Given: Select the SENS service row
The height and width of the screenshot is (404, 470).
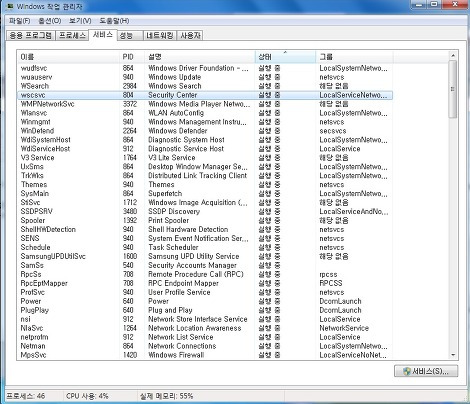Looking at the screenshot, I should 205,238.
